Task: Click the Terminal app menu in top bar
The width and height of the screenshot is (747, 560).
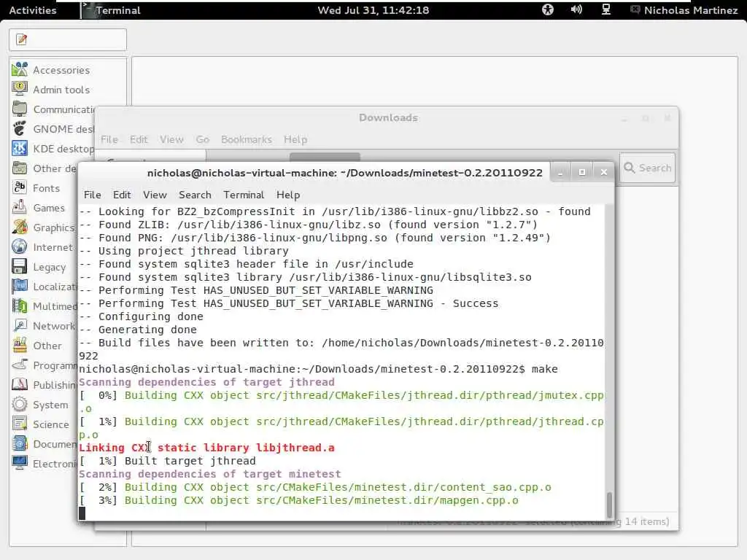Action: tap(112, 10)
